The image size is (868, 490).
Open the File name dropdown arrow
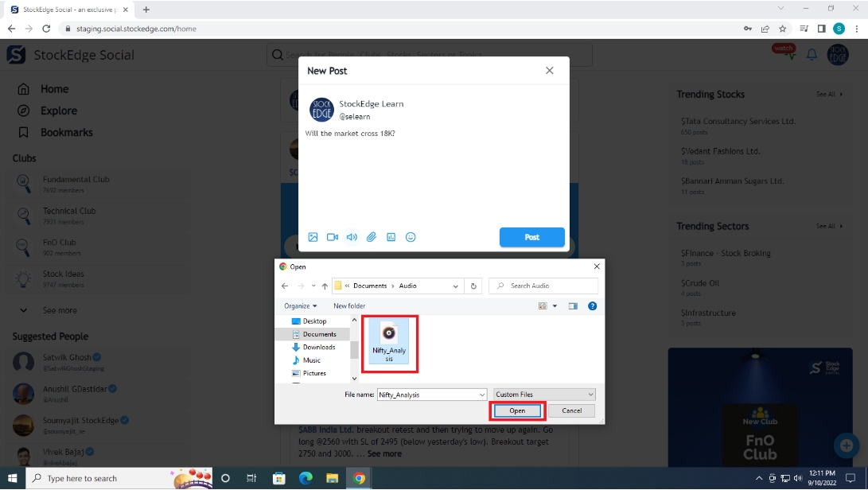tap(481, 395)
